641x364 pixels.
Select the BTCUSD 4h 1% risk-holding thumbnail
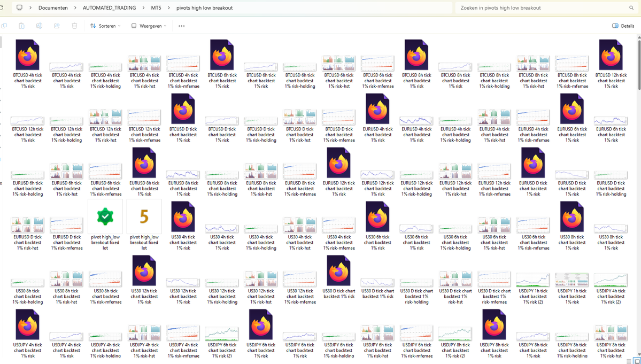pos(105,66)
